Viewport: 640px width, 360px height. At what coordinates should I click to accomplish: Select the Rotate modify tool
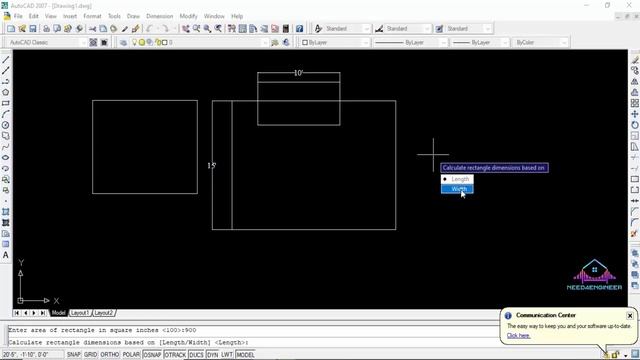[635, 125]
